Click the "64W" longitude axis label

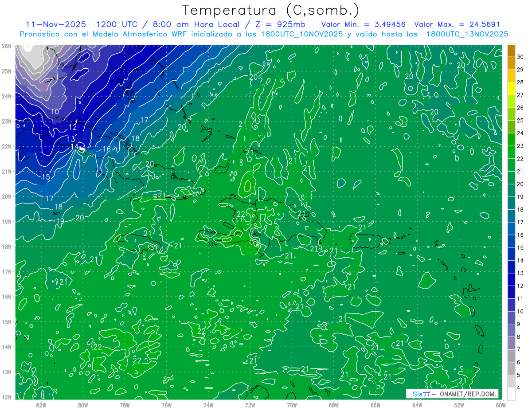point(417,405)
